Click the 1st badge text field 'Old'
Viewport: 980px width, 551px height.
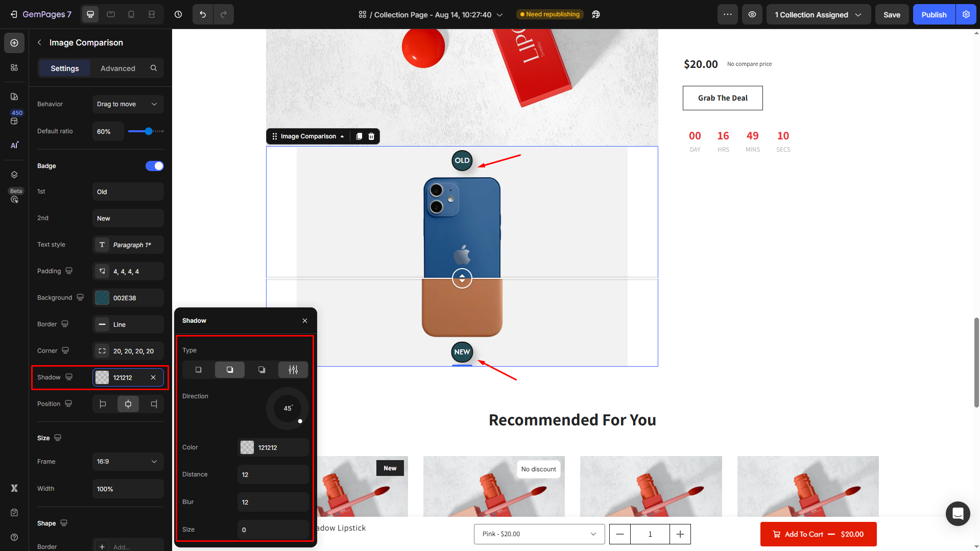tap(128, 191)
